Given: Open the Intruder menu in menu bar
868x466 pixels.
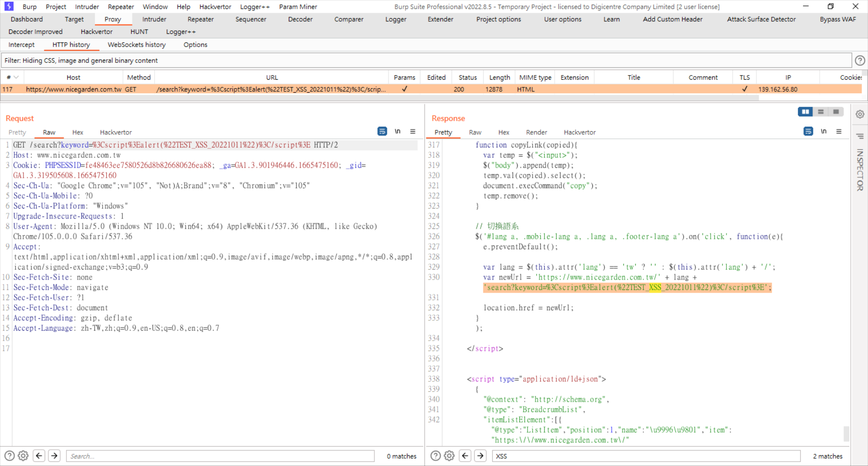Looking at the screenshot, I should click(87, 7).
